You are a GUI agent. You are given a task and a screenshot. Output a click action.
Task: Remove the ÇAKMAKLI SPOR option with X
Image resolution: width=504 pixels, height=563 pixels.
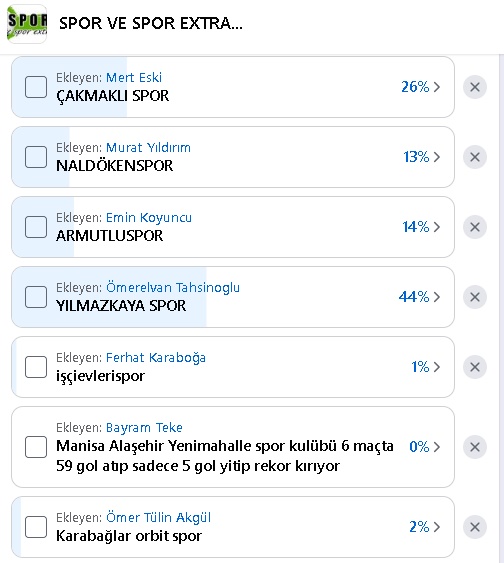(x=475, y=87)
